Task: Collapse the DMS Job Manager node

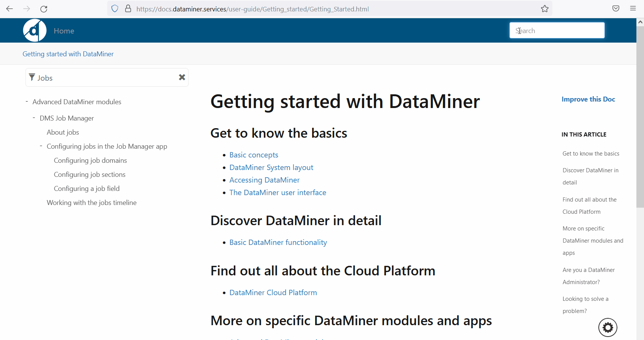Action: coord(34,118)
